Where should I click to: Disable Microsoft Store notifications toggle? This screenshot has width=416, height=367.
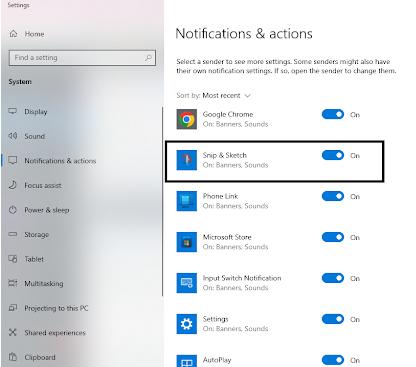(x=333, y=237)
